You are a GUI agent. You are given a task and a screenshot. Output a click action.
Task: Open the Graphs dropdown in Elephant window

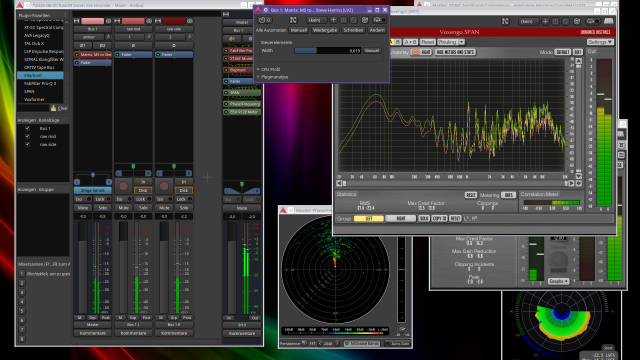(558, 281)
